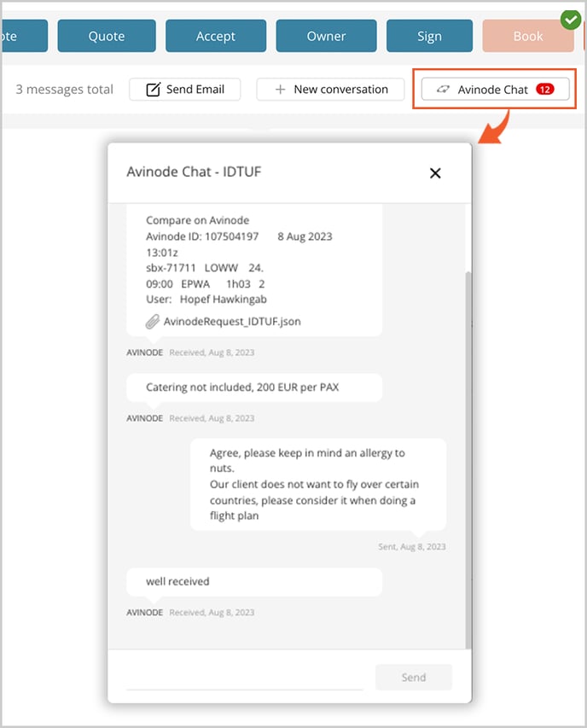The width and height of the screenshot is (587, 728).
Task: Click the '3 messages total' label
Action: [x=65, y=89]
